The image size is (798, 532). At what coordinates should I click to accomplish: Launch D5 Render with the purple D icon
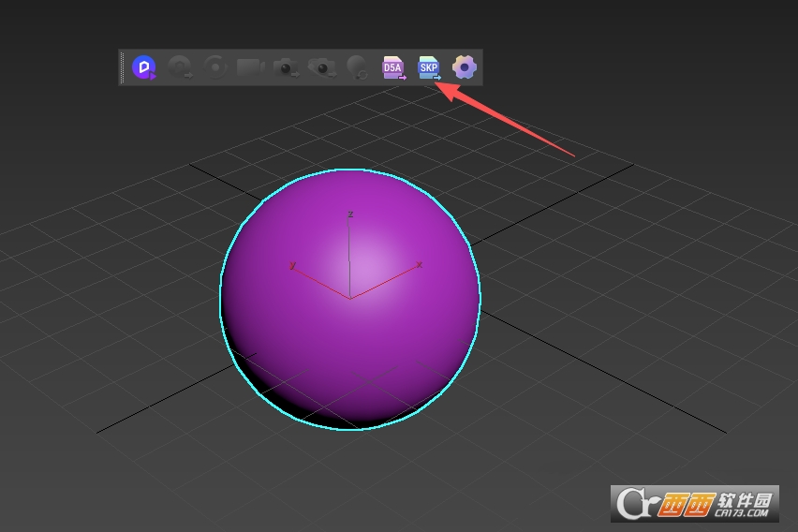tap(144, 67)
